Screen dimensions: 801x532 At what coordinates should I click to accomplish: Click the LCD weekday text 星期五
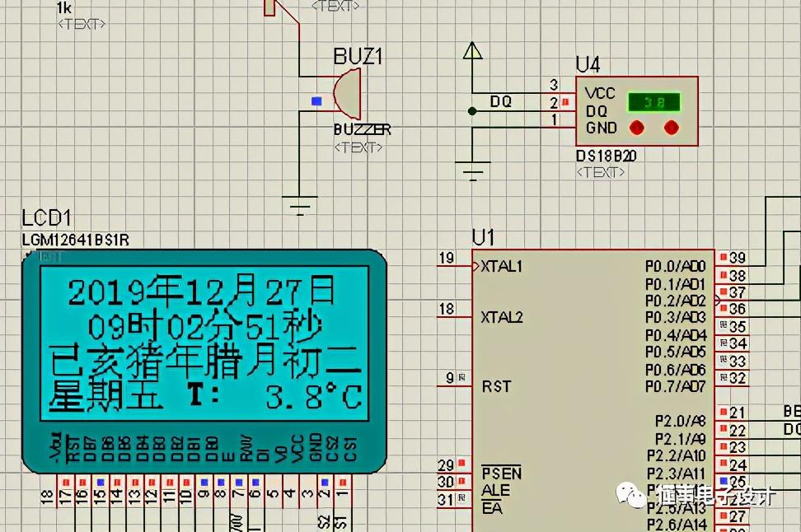[106, 395]
